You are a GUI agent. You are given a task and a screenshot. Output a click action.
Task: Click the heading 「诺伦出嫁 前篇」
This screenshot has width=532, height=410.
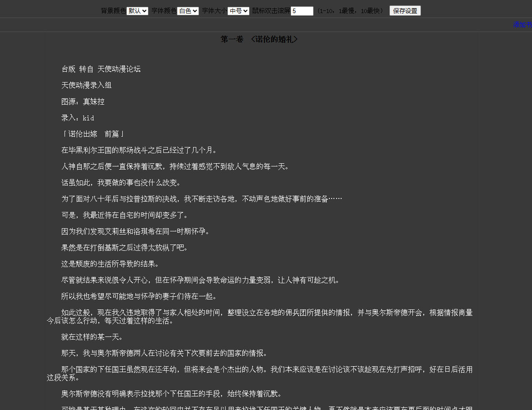93,134
